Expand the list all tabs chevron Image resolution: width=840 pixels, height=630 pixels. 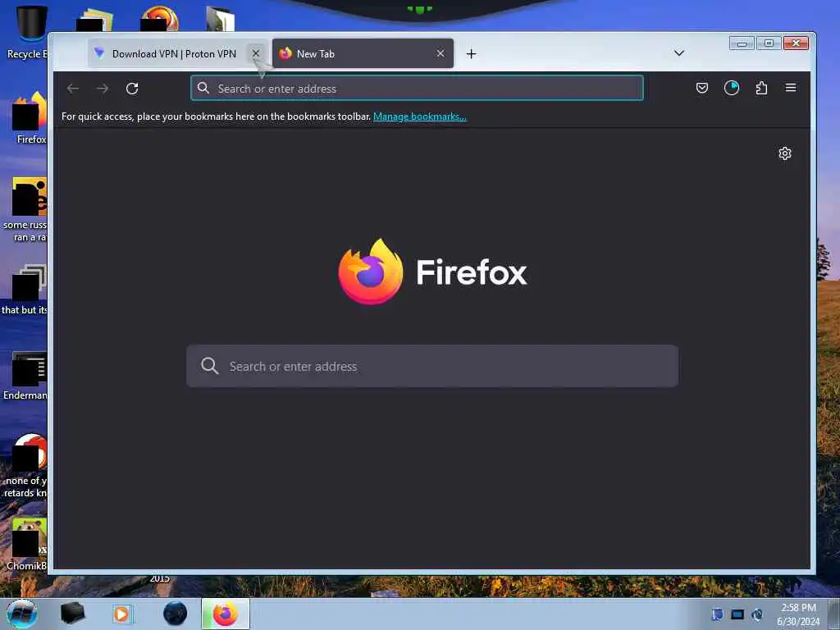pos(678,53)
